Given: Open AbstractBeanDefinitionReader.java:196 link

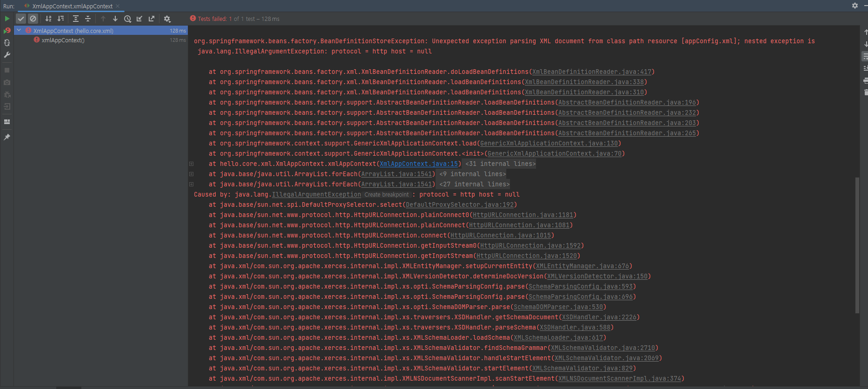Looking at the screenshot, I should coord(627,102).
